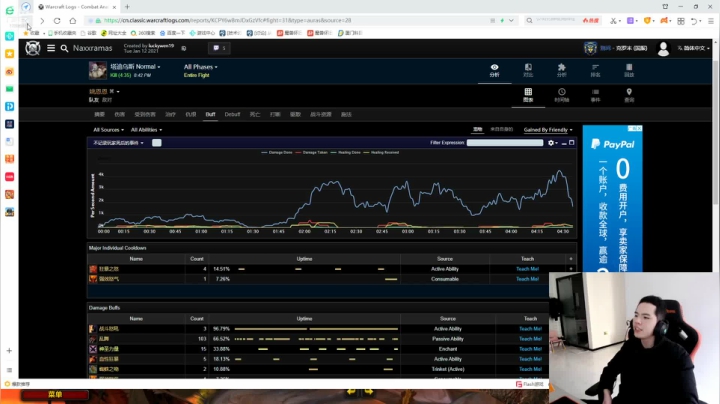Viewport: 720px width, 404px height.
Task: Open Warcraft Logs home logo
Action: [33, 48]
